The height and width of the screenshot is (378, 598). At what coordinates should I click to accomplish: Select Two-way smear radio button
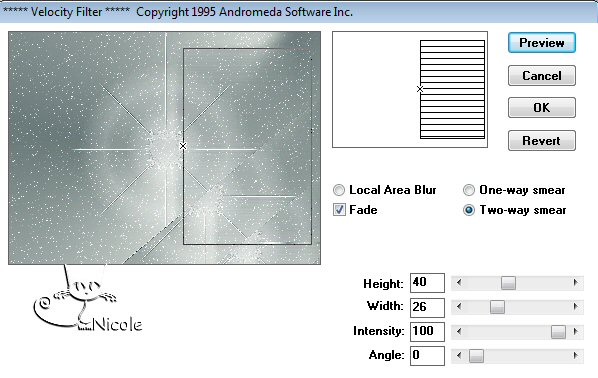click(x=469, y=210)
